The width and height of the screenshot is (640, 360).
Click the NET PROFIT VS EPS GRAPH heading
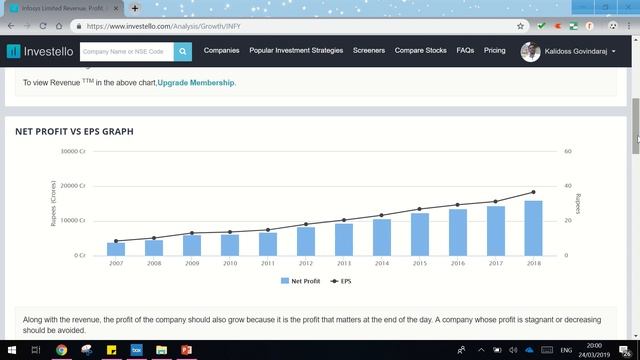coord(74,131)
